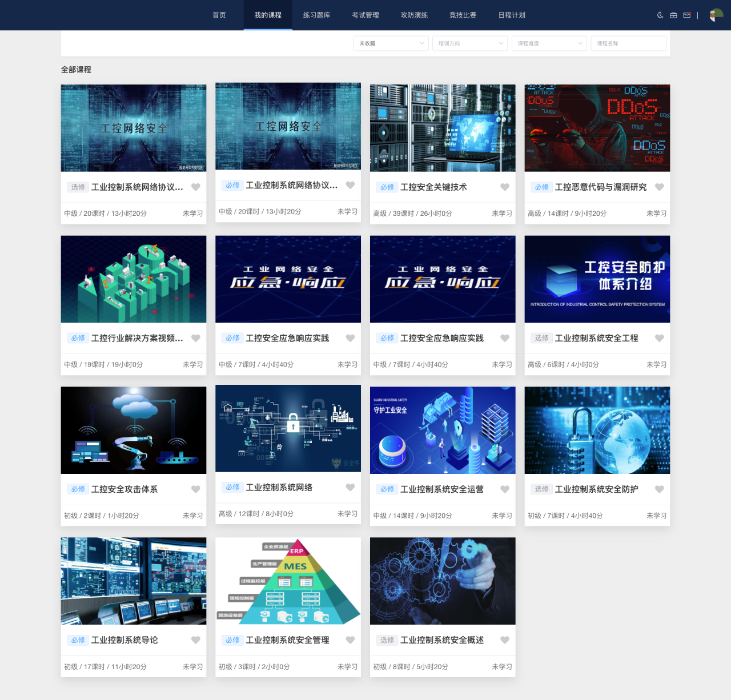Click heart icon on 工控安全攻击体系
731x700 pixels.
click(x=196, y=489)
